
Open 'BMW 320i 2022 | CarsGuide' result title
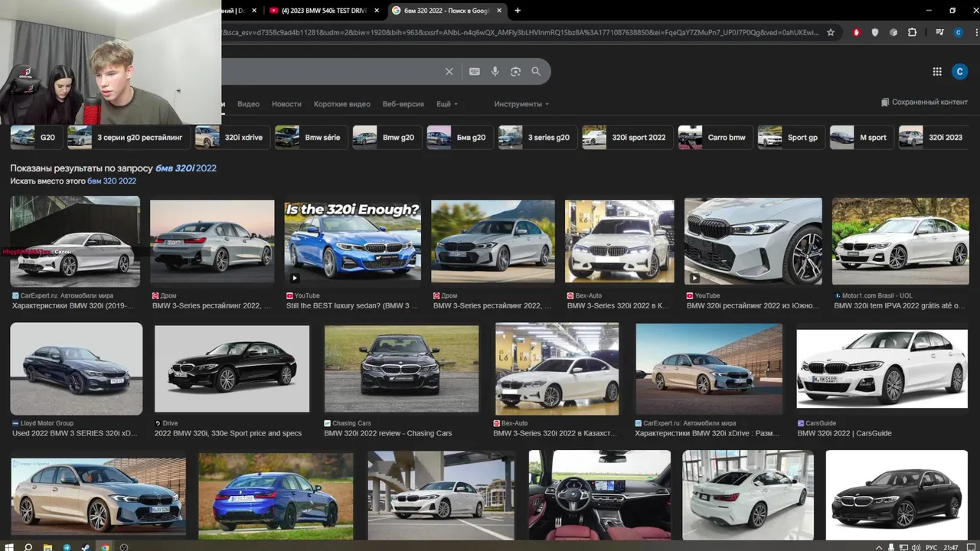pos(844,433)
